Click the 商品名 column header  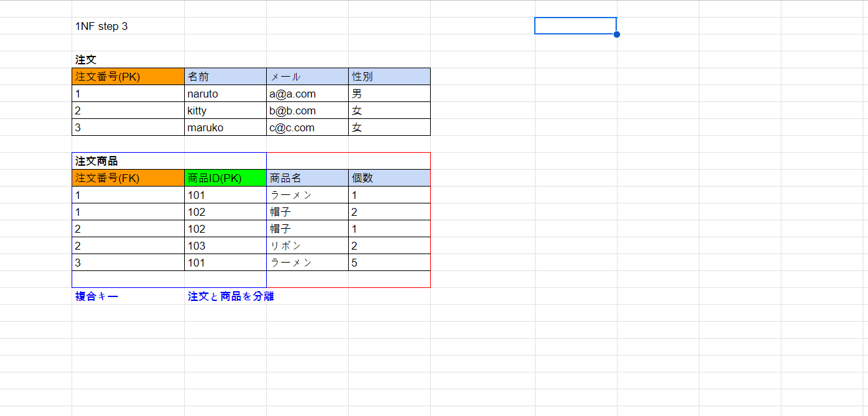coord(307,178)
